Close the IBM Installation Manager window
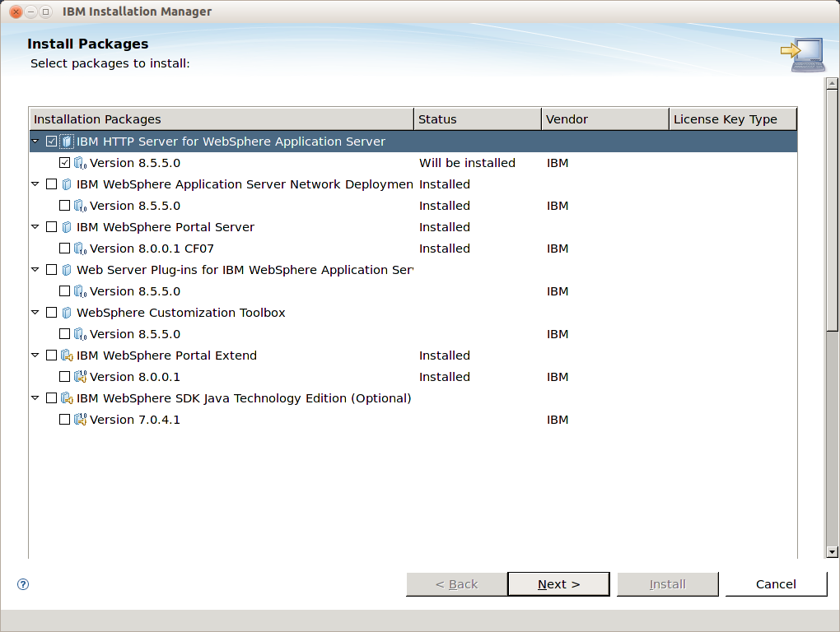Screen dimensions: 840x632 tap(16, 12)
